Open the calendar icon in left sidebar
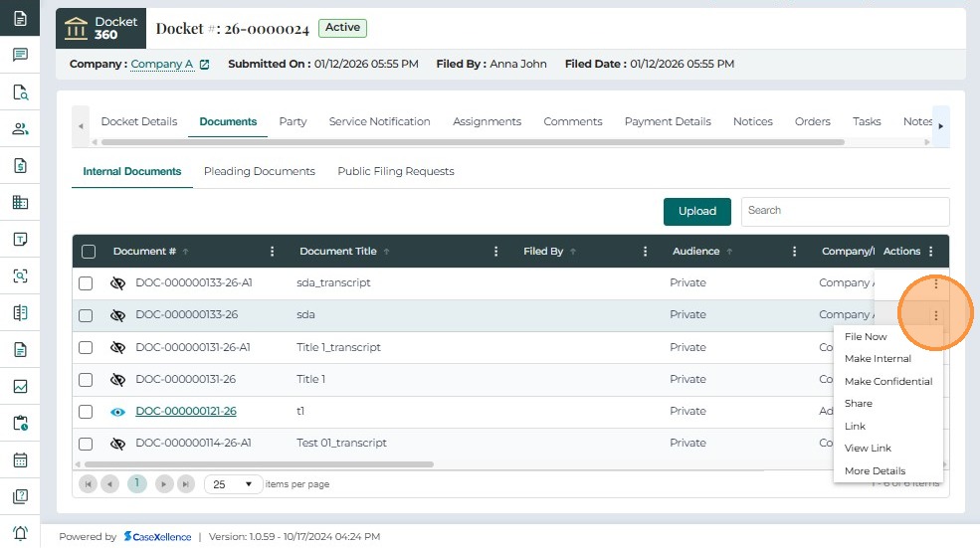The height and width of the screenshot is (548, 980). pyautogui.click(x=20, y=460)
